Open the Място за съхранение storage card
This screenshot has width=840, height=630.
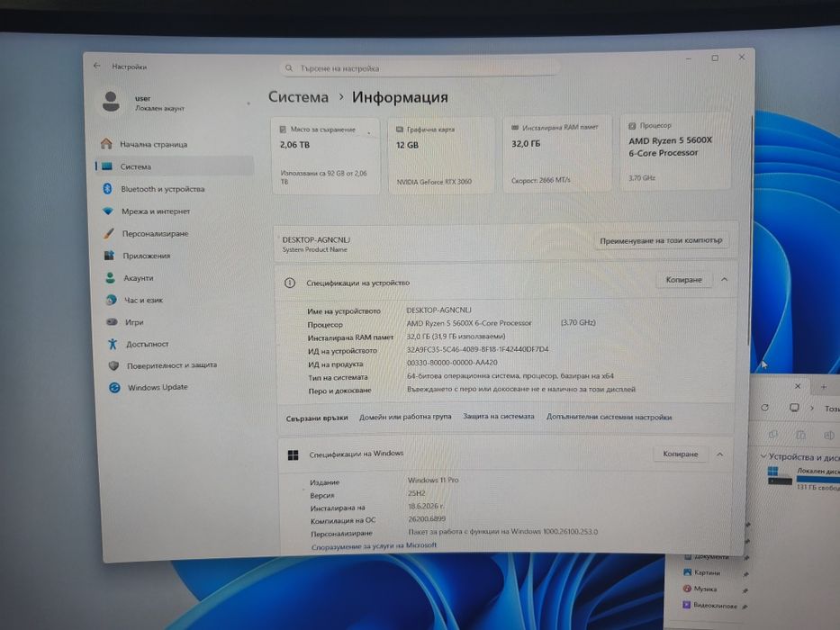(325, 156)
